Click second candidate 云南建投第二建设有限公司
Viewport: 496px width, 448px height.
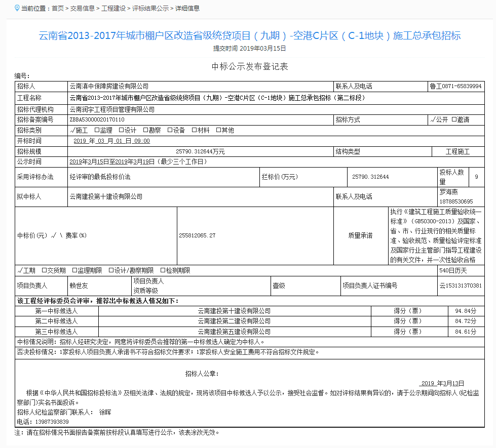[235, 321]
